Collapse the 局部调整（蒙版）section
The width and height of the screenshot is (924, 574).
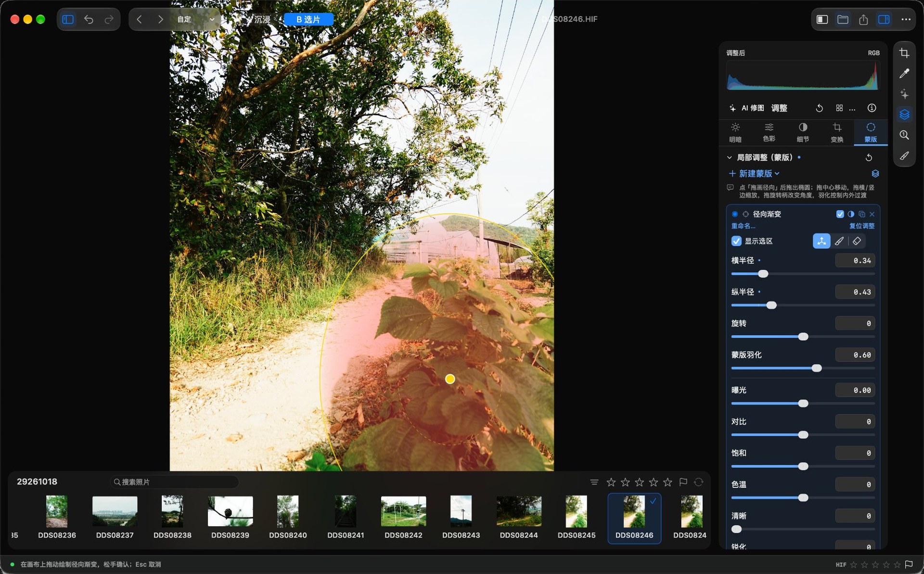[729, 157]
